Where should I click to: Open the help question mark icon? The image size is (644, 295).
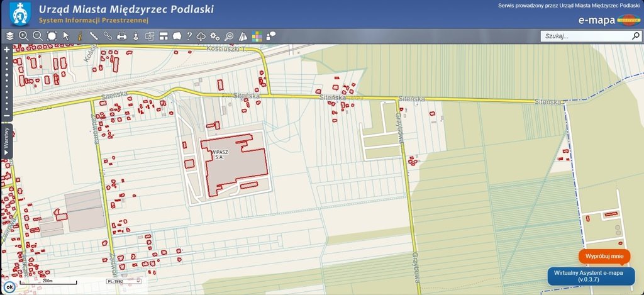pyautogui.click(x=189, y=36)
